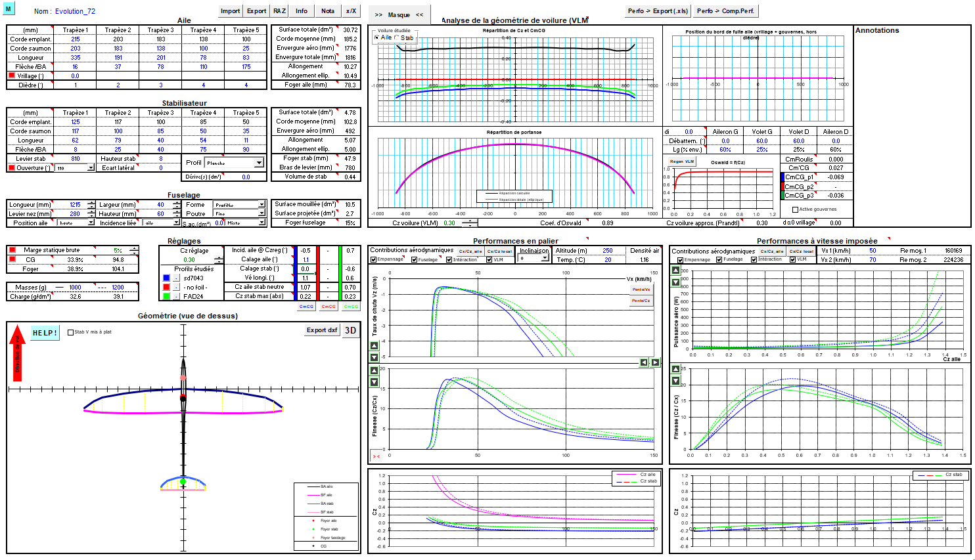Click the down arrow at Taux de chute chart
Screen dimensions: 975x560
click(374, 357)
